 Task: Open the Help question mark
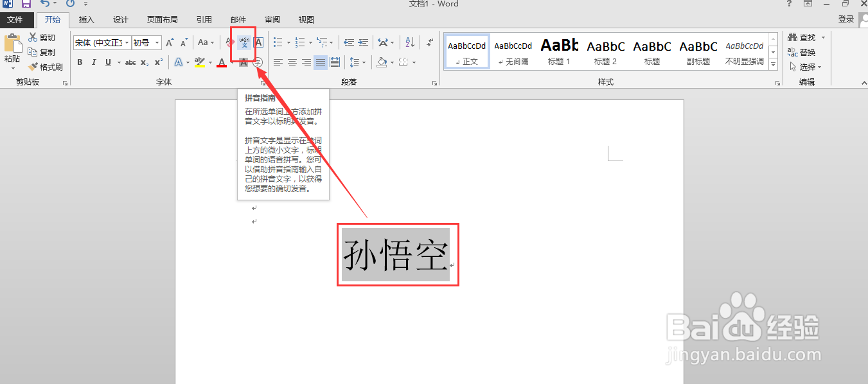click(790, 4)
